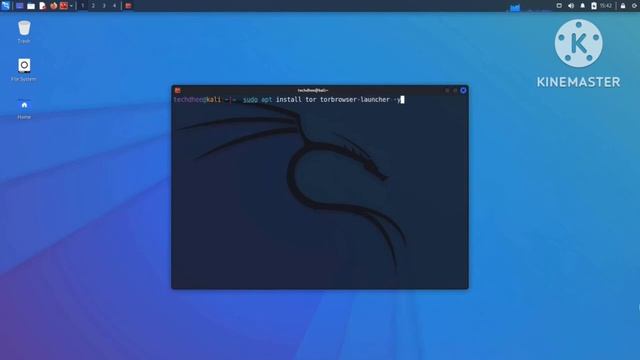Click the show desktop panel icon

point(20,6)
